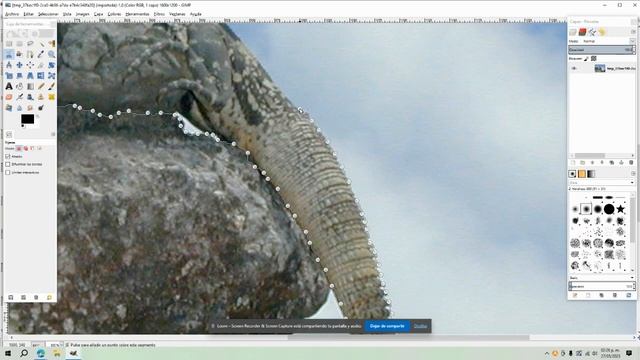
Task: Open the Archivo menu
Action: pos(12,14)
